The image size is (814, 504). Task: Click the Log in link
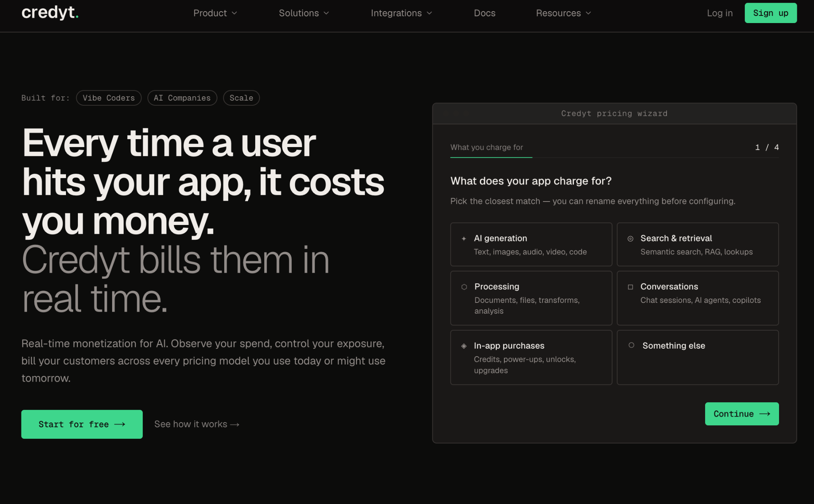coord(719,13)
